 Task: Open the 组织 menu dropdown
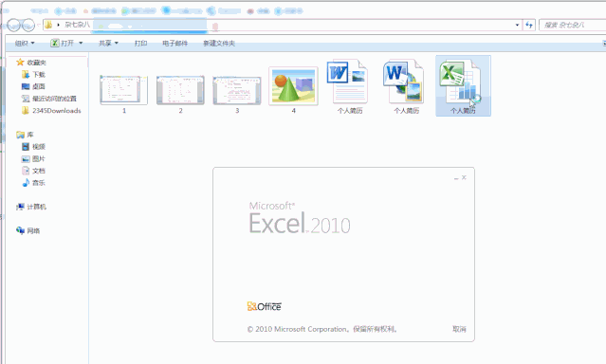(25, 44)
